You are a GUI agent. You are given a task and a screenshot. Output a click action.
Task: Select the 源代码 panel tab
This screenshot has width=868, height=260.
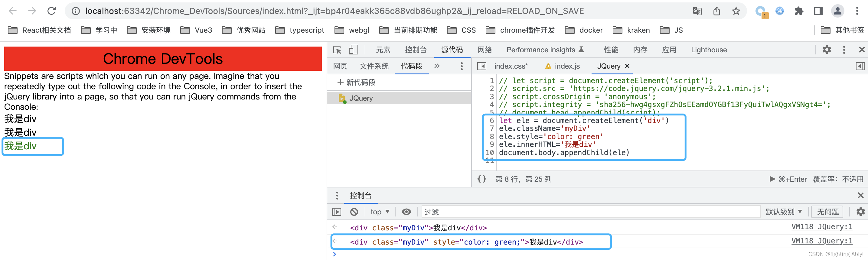pyautogui.click(x=452, y=50)
